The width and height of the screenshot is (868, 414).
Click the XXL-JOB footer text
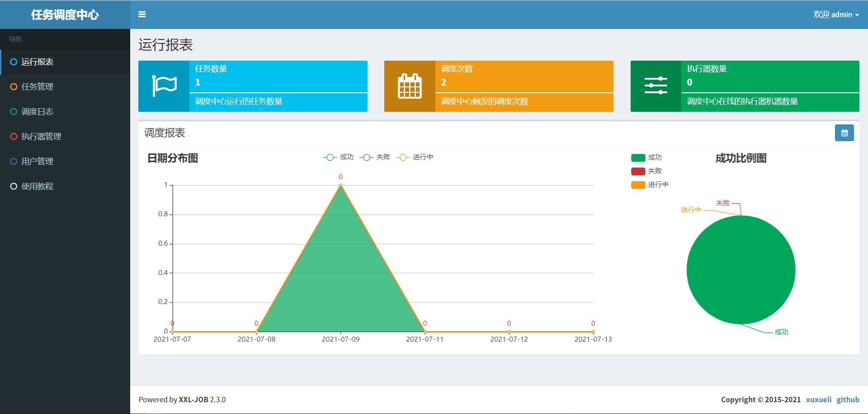[193, 400]
